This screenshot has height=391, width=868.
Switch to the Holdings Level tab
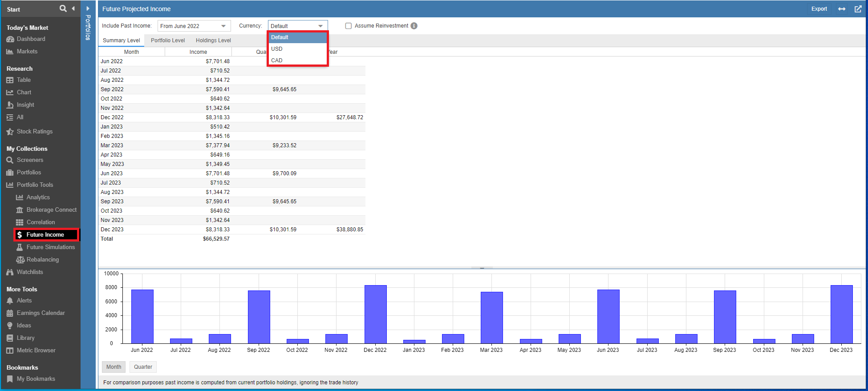213,40
